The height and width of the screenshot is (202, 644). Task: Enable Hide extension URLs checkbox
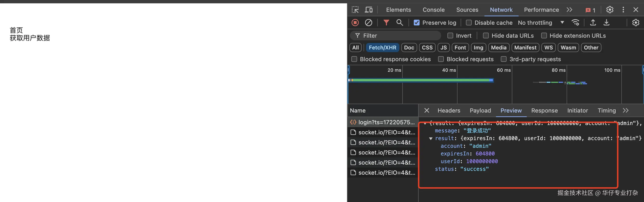(x=544, y=36)
